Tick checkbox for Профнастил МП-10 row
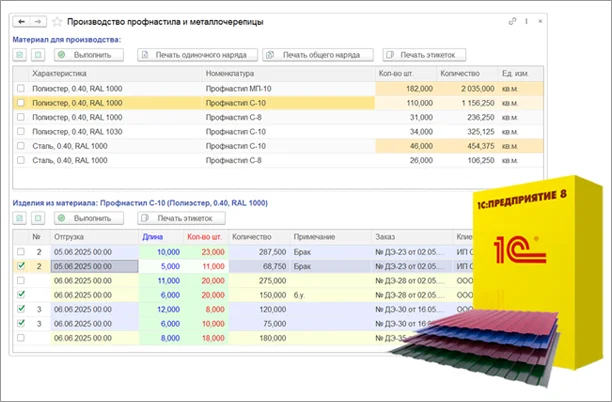The image size is (612, 402). pos(21,89)
